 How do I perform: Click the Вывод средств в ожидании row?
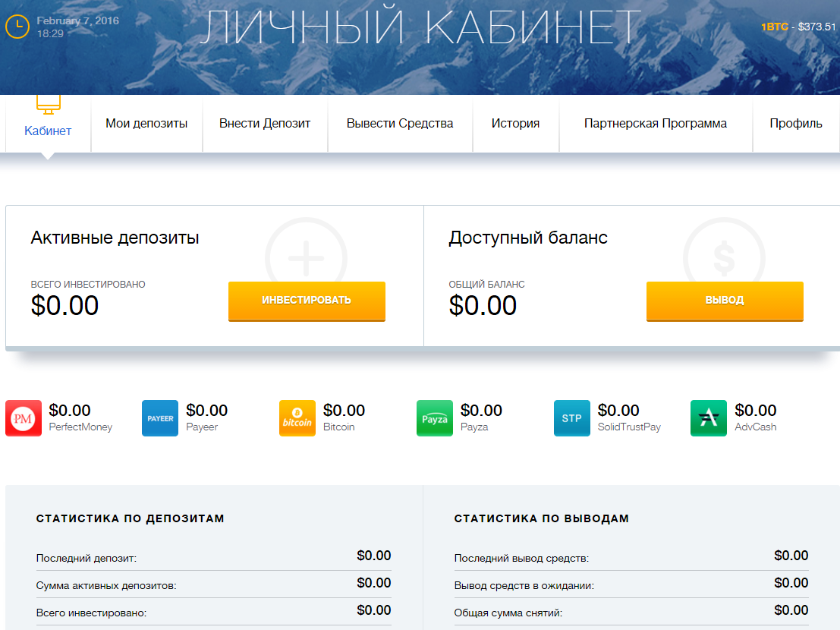[x=631, y=584]
